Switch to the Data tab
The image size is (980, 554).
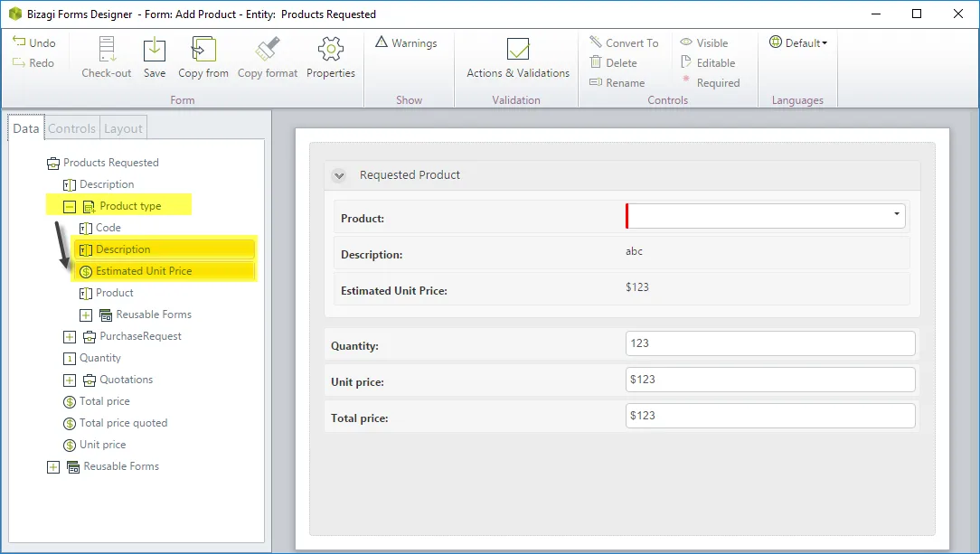pos(26,128)
